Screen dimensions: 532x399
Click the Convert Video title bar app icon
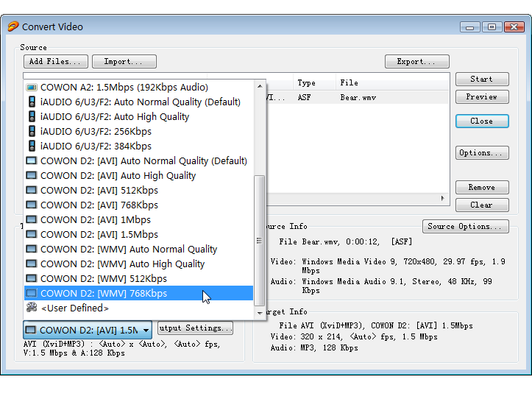[x=13, y=27]
